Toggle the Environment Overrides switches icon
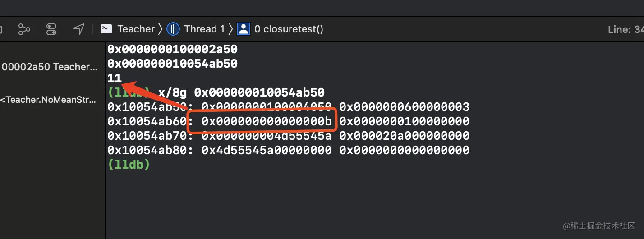 [x=51, y=30]
